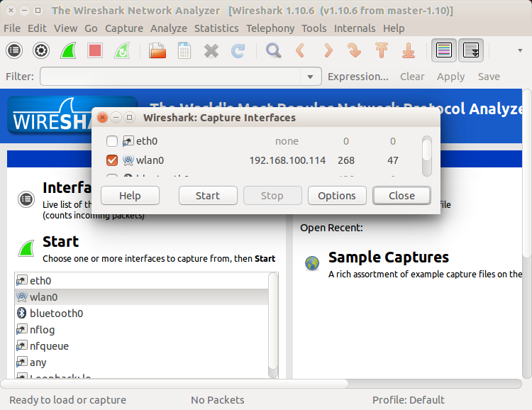The image size is (532, 410).
Task: Open the View menu
Action: coord(65,28)
